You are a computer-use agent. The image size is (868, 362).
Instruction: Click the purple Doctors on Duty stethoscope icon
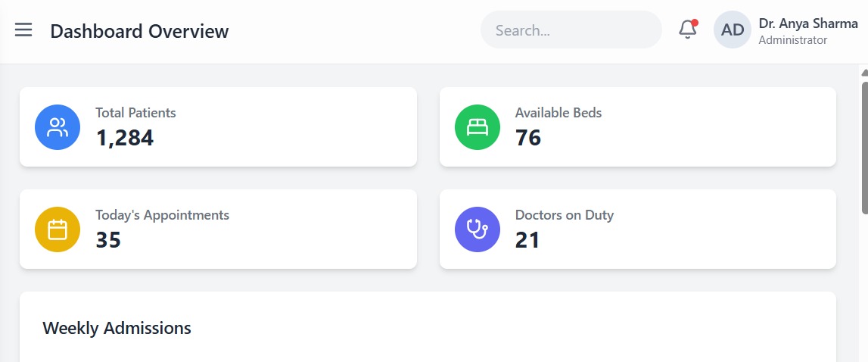click(x=478, y=229)
